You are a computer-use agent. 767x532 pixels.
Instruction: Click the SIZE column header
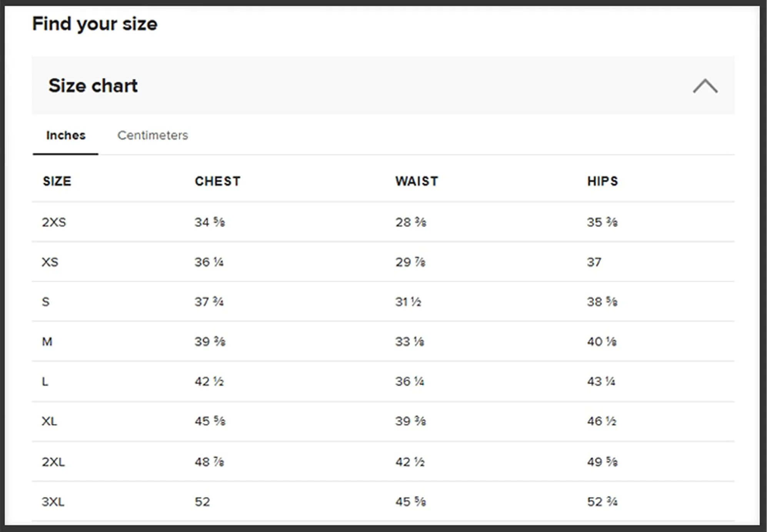click(x=57, y=181)
